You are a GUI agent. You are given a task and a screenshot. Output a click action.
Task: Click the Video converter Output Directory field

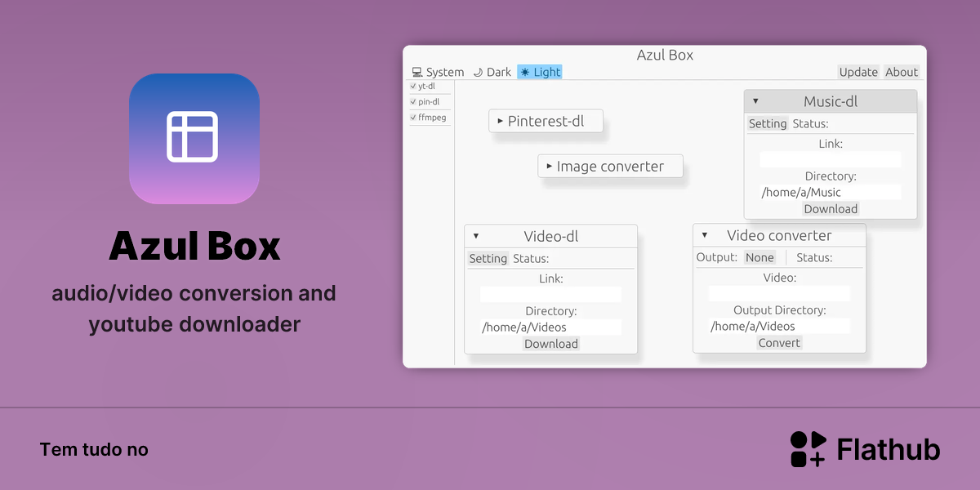click(x=780, y=326)
